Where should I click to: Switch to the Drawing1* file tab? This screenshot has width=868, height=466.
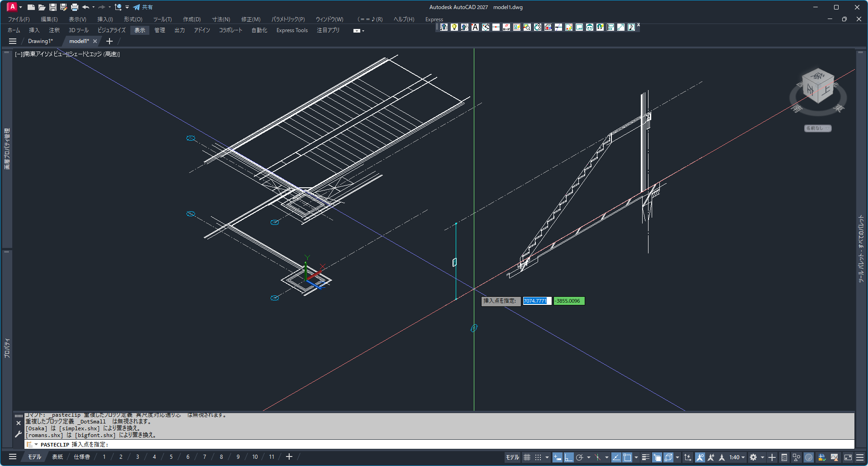click(x=40, y=41)
